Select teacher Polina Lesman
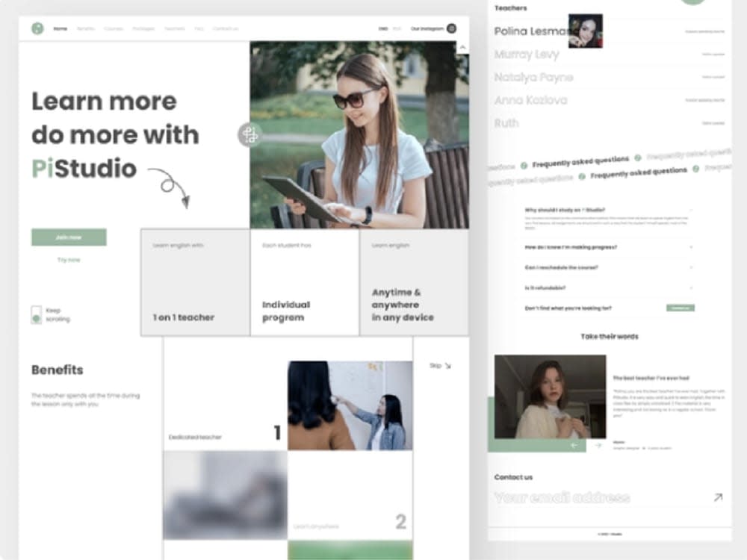The image size is (747, 560). 531,31
